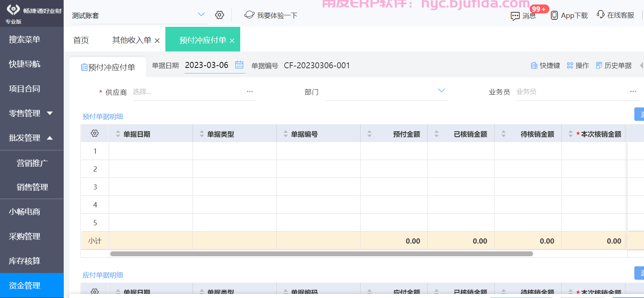Open history documents icon
The height and width of the screenshot is (298, 644).
[x=599, y=66]
